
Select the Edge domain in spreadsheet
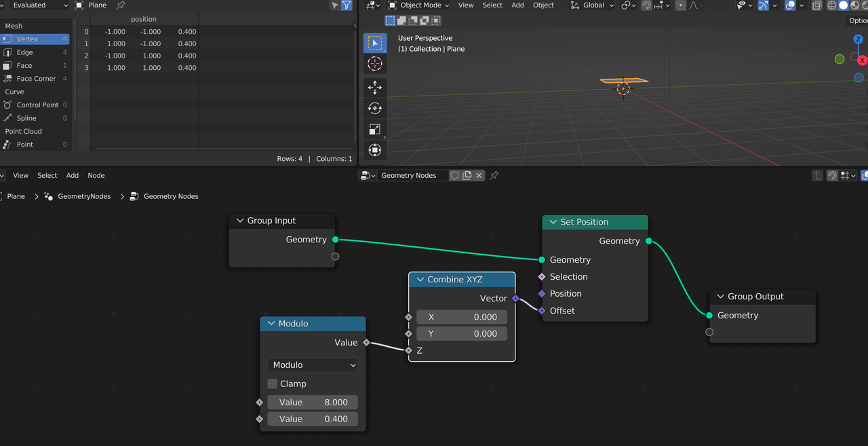[x=35, y=52]
